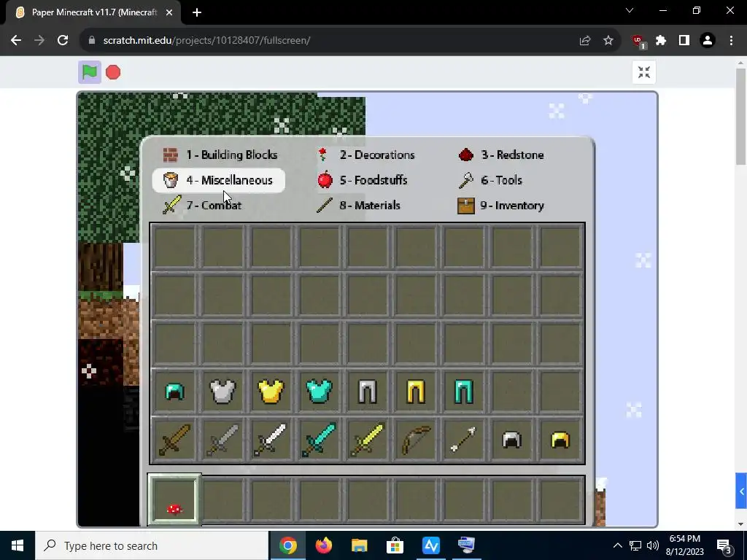
Task: Reload the browser page
Action: click(x=63, y=41)
